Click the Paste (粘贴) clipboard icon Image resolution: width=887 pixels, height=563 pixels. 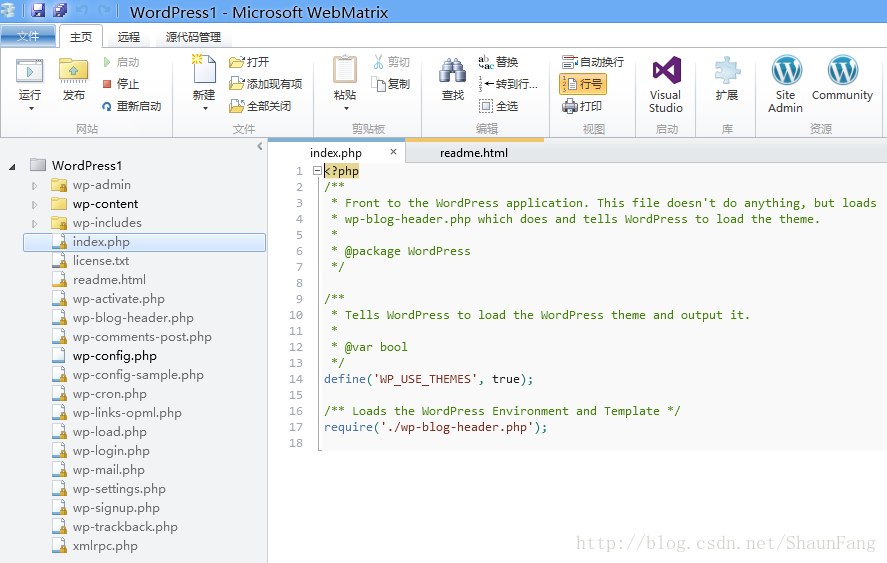345,70
